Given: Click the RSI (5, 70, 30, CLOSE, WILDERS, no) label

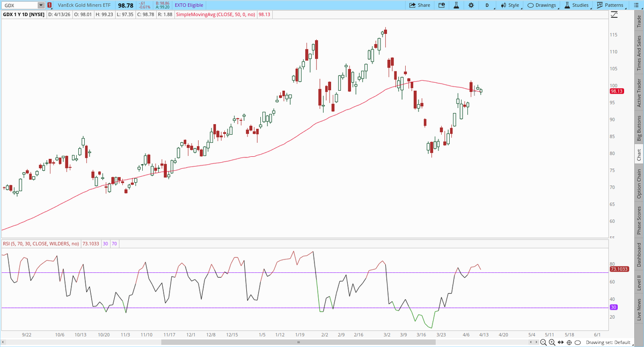Looking at the screenshot, I should 41,243.
